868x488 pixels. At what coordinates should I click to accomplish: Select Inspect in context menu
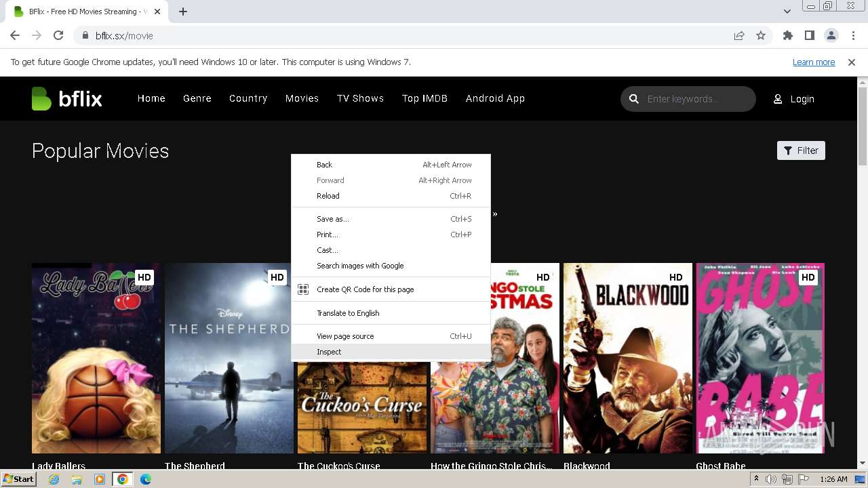(391, 352)
